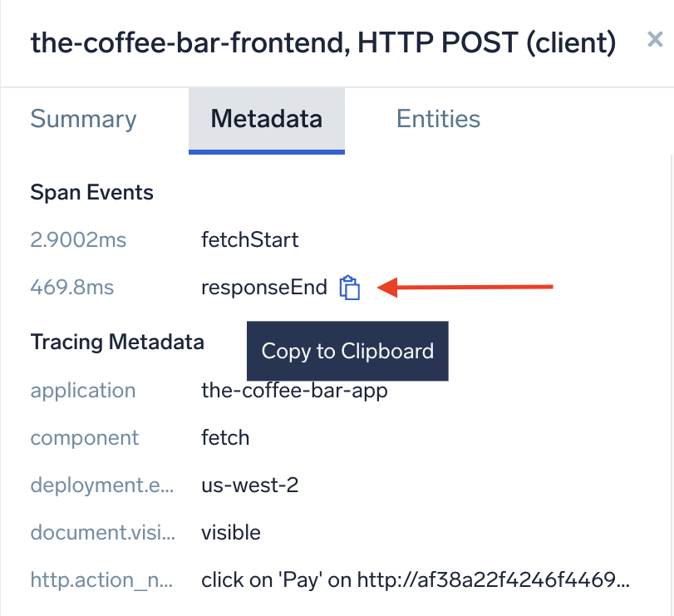
Task: Close the span details panel
Action: 655,38
